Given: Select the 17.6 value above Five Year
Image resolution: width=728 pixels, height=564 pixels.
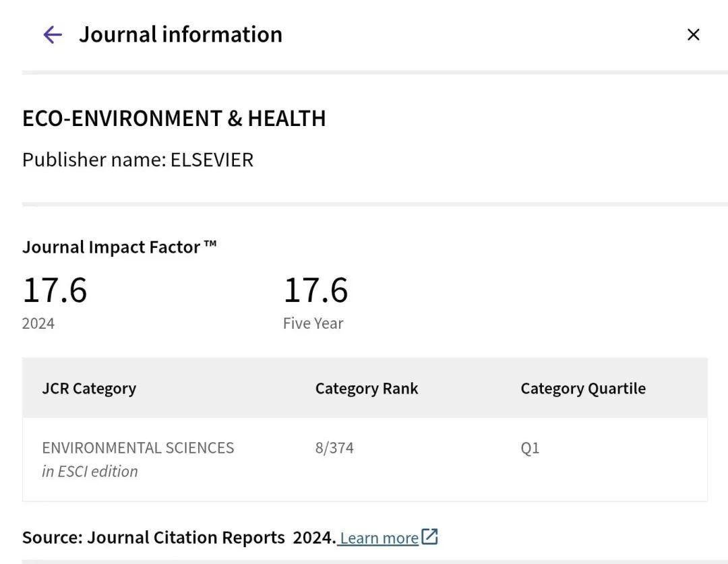Looking at the screenshot, I should pyautogui.click(x=315, y=290).
